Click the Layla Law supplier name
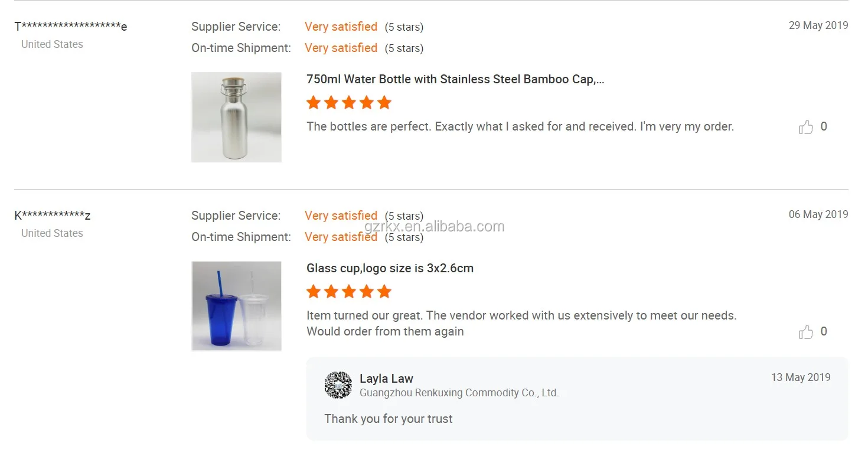 pyautogui.click(x=386, y=379)
